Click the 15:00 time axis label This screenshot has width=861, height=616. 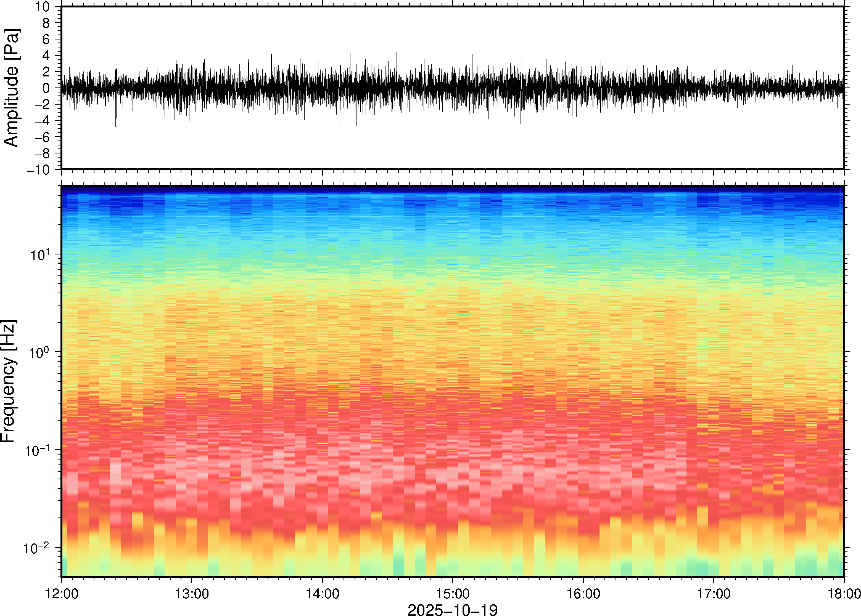click(452, 594)
